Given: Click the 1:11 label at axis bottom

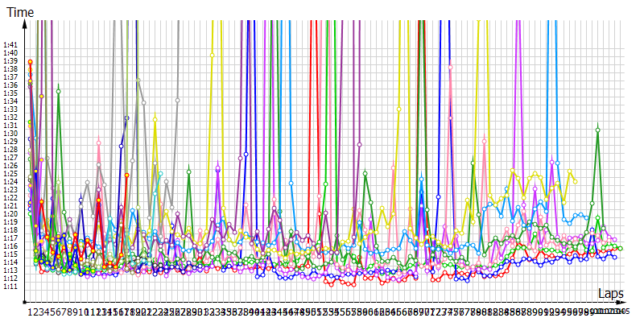Looking at the screenshot, I should pyautogui.click(x=10, y=287).
